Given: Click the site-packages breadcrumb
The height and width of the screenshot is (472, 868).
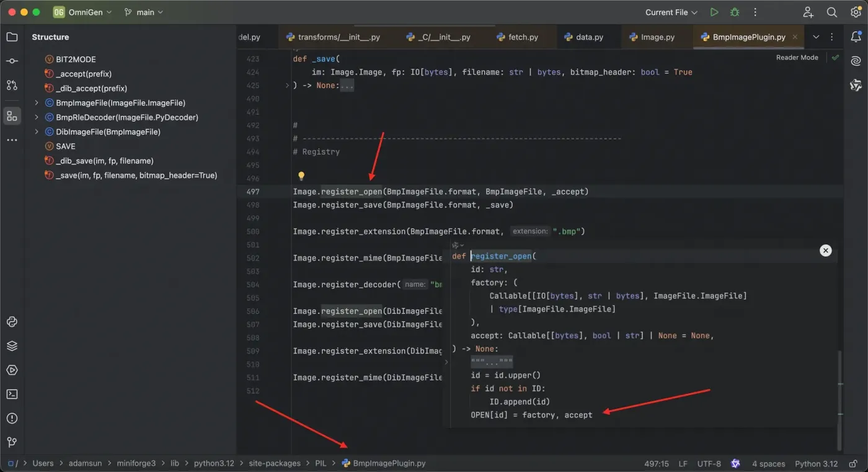Looking at the screenshot, I should coord(275,463).
